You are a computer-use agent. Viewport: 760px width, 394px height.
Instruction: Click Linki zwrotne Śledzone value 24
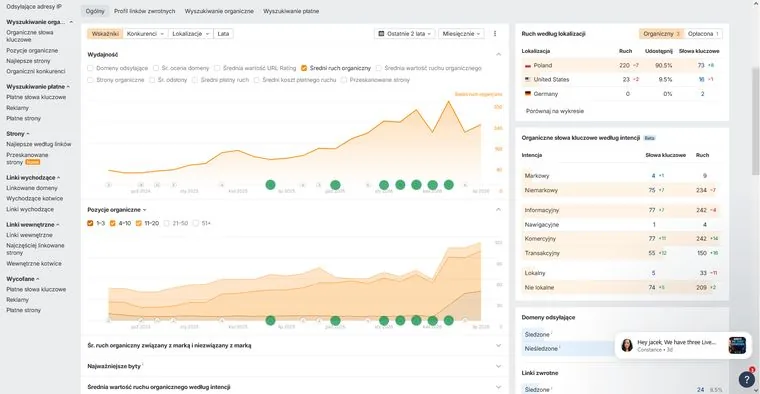[700, 390]
